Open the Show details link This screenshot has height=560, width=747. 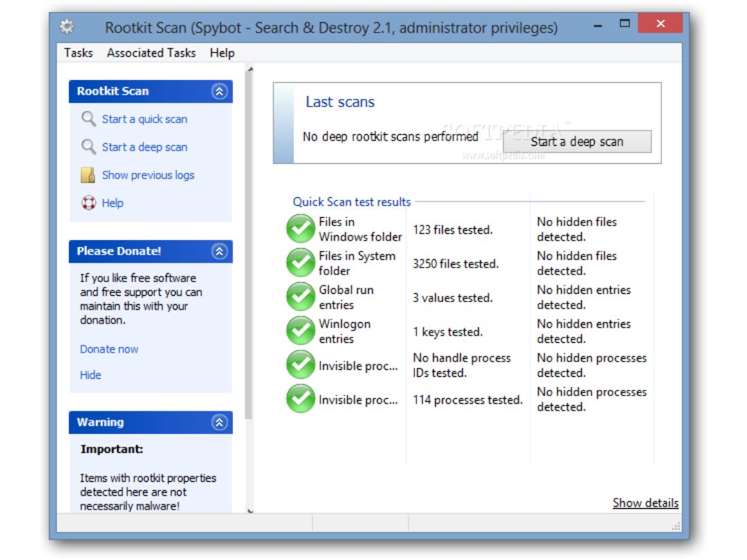coord(645,503)
